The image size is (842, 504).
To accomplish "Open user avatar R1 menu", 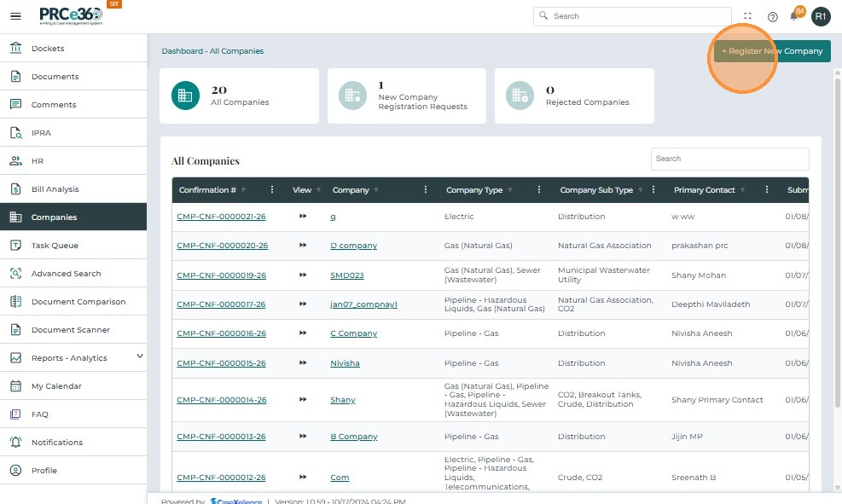I will tap(821, 16).
